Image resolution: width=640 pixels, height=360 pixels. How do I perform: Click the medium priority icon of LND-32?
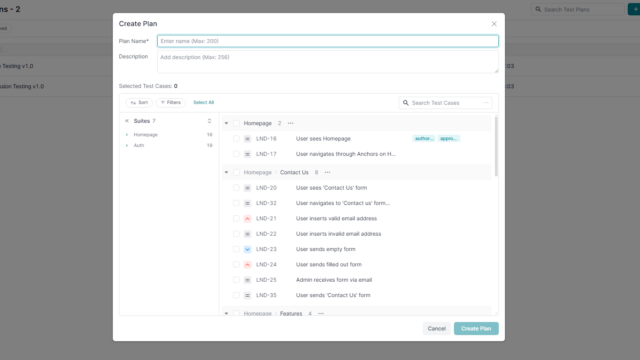247,203
